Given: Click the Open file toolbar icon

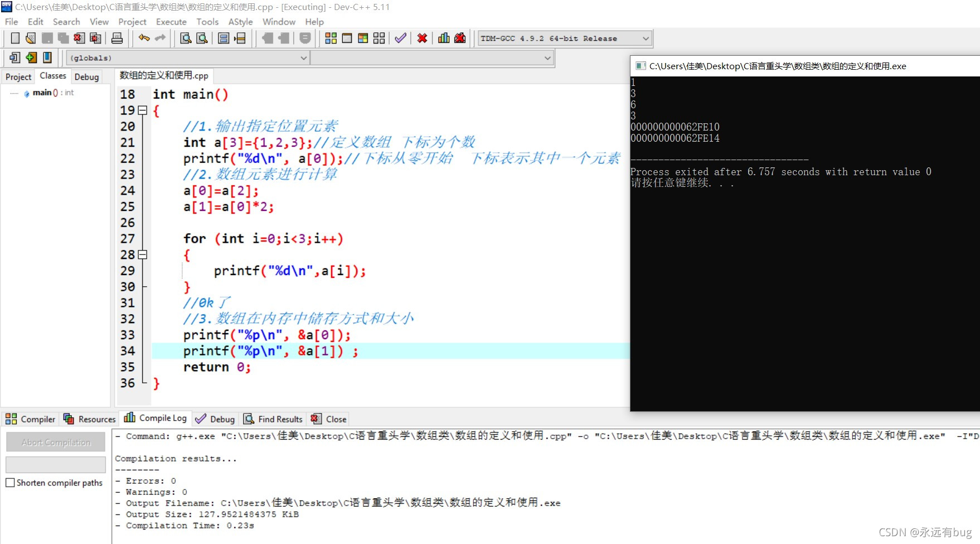Looking at the screenshot, I should [x=31, y=38].
